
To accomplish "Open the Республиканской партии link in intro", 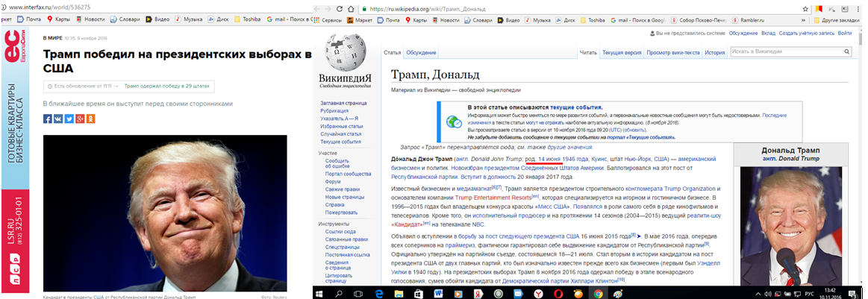I will point(425,177).
